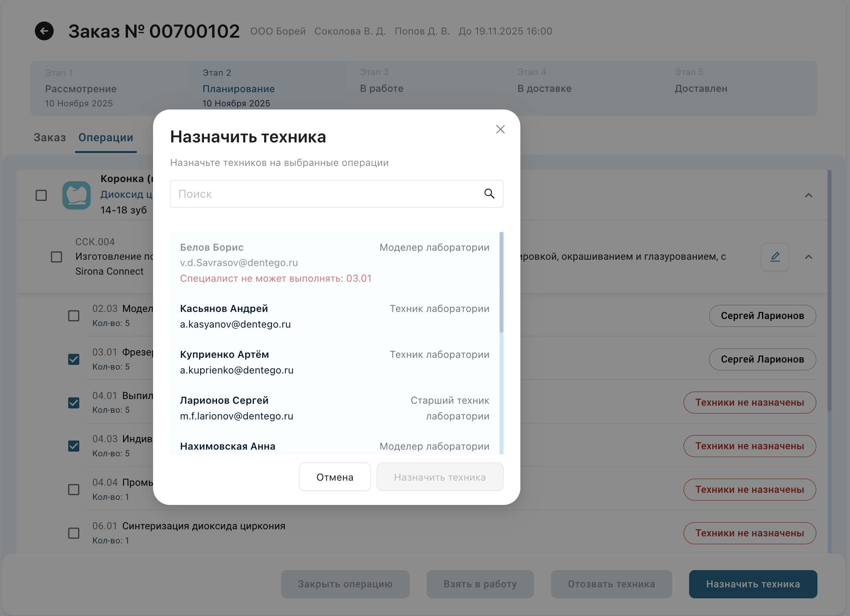Image resolution: width=850 pixels, height=616 pixels.
Task: Collapse the Коронка section chevron
Action: (808, 195)
